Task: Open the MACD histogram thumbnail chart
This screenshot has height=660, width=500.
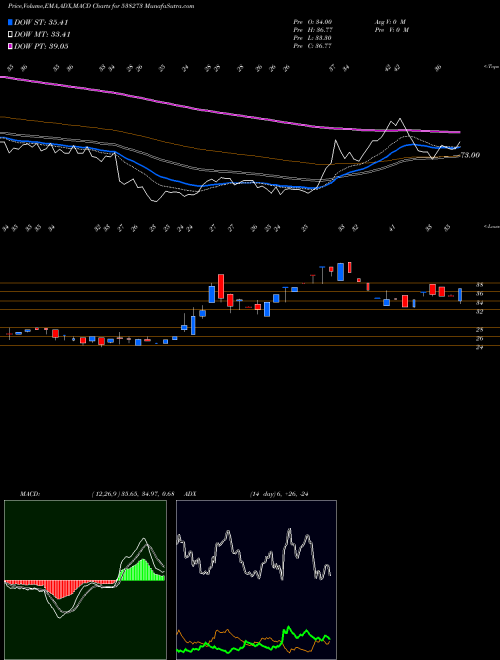Action: pyautogui.click(x=85, y=580)
